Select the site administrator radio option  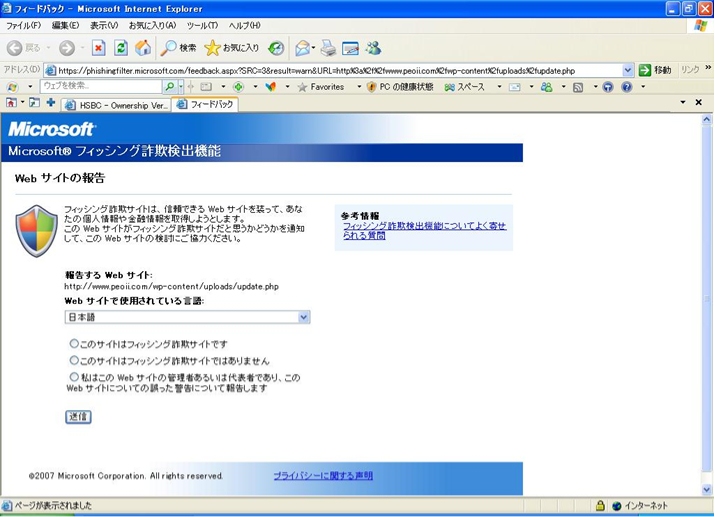tap(74, 377)
